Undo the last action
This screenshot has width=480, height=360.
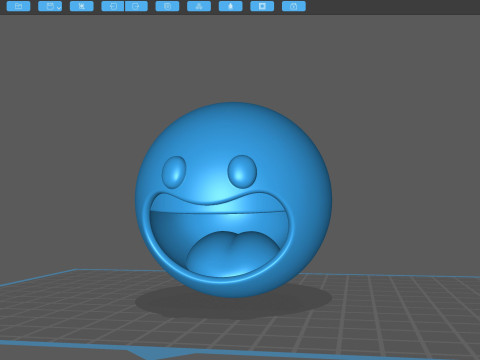tap(113, 6)
